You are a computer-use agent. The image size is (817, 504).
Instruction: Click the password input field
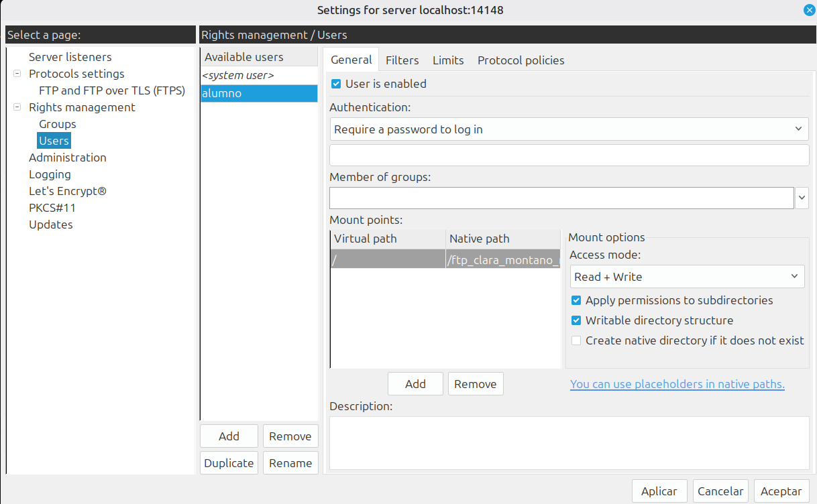569,155
